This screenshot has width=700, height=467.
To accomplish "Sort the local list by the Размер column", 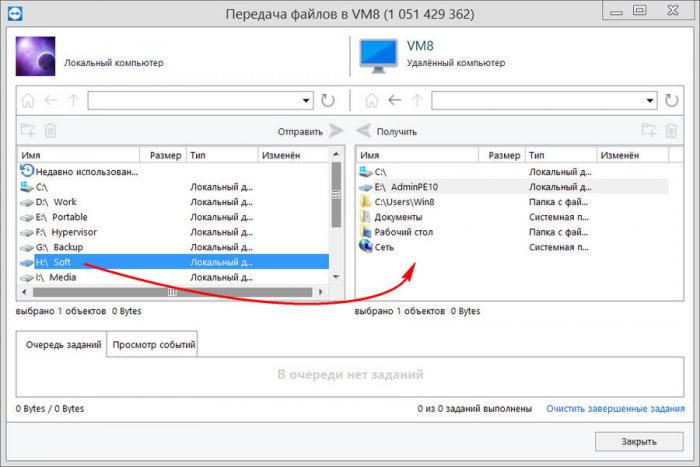I will coord(163,155).
